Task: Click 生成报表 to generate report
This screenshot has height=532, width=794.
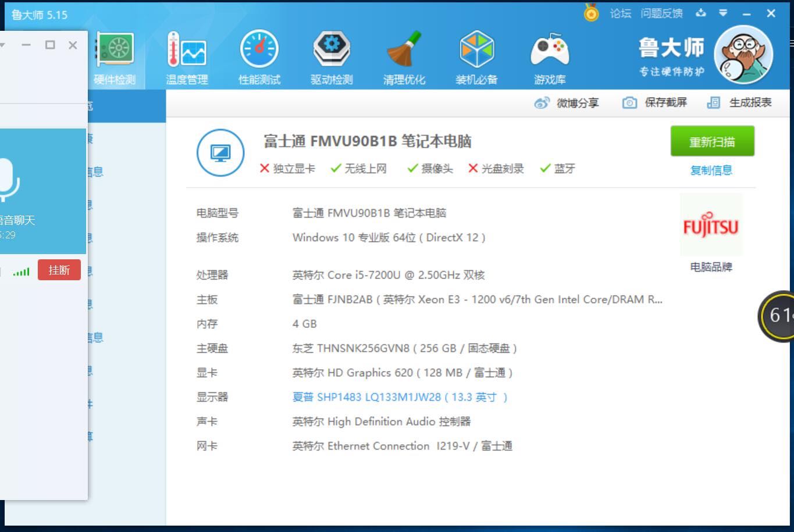Action: [x=739, y=103]
